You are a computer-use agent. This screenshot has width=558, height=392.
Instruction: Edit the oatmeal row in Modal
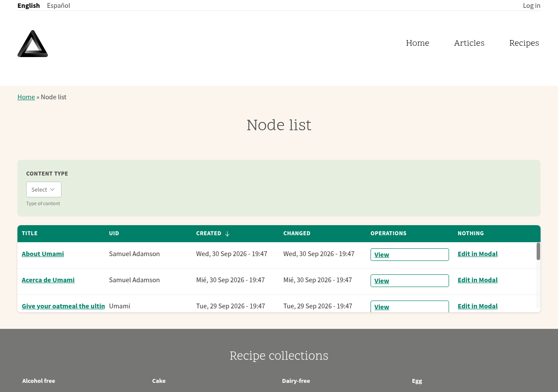pos(477,306)
